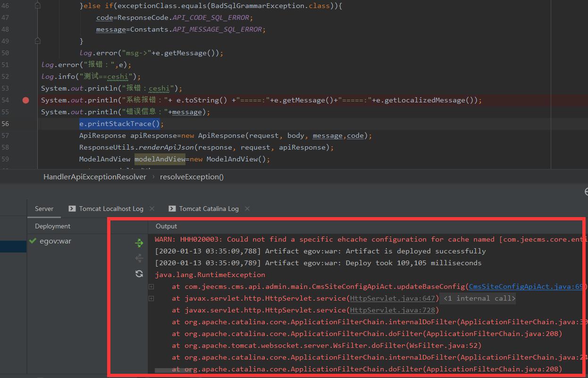Click the green Deploy All arrow icon
This screenshot has width=588, height=378.
tap(139, 243)
